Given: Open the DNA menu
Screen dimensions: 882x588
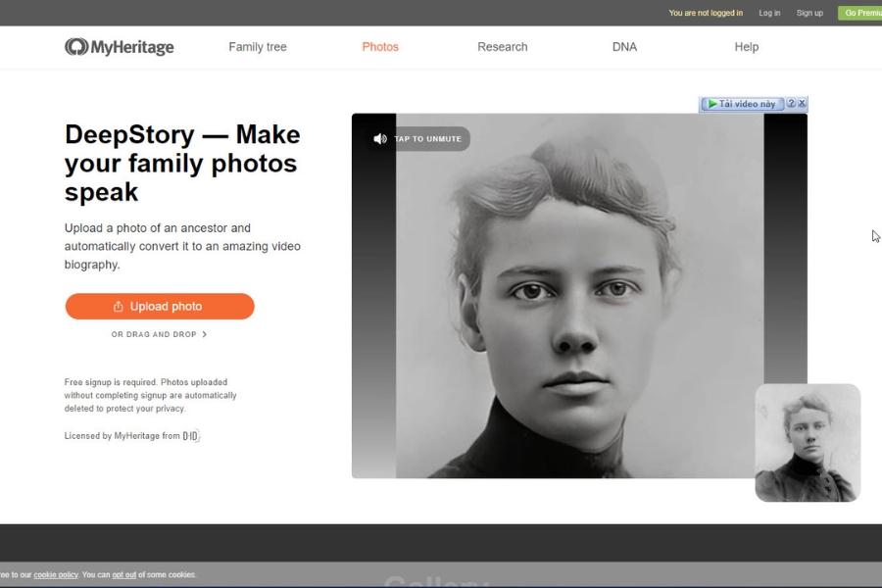Looking at the screenshot, I should pos(624,47).
